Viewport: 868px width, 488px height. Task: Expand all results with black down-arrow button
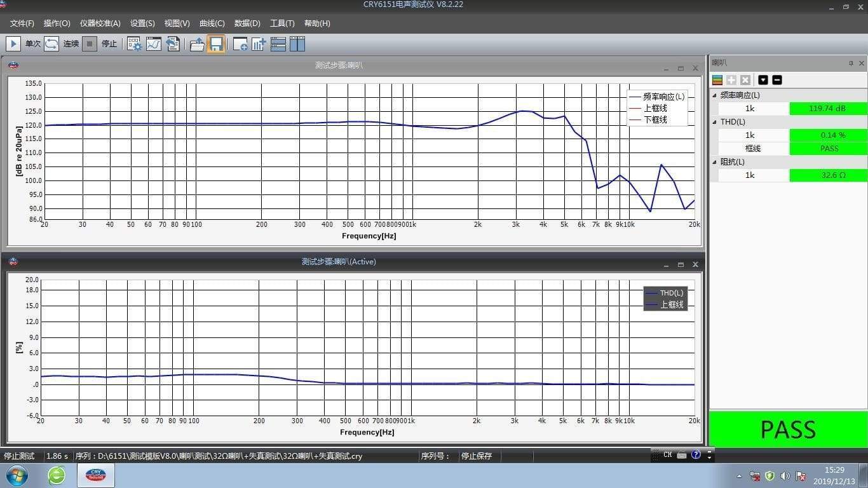click(763, 80)
